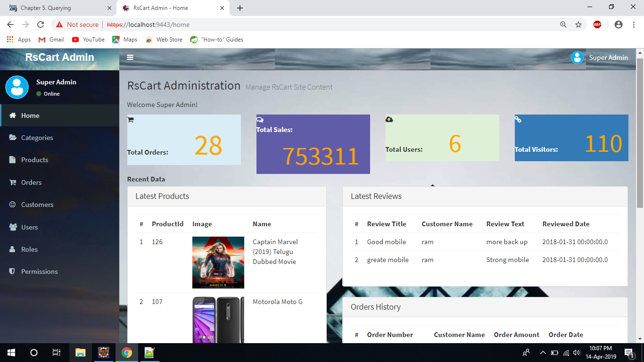Open Chrome from the Windows taskbar

pyautogui.click(x=126, y=353)
